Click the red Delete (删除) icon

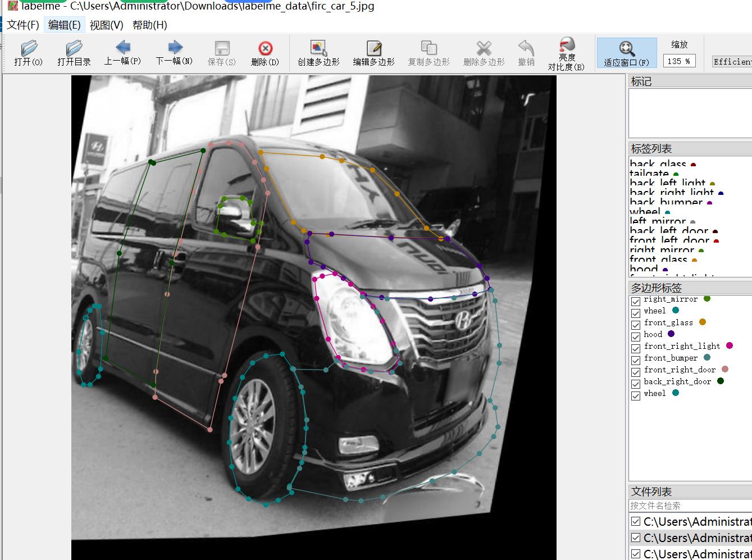[x=265, y=53]
